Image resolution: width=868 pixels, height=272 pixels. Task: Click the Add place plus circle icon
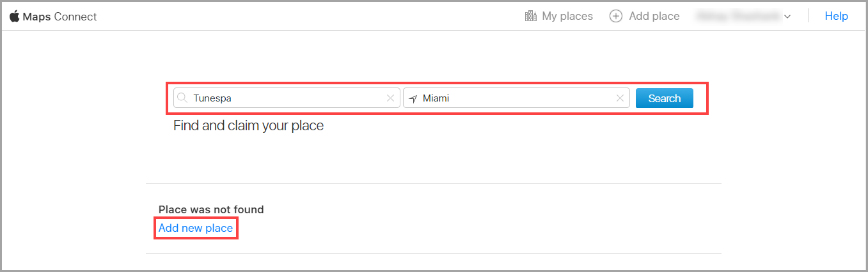coord(616,16)
